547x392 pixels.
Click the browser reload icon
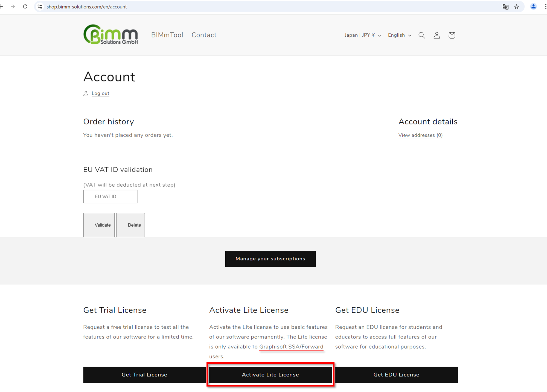click(25, 7)
